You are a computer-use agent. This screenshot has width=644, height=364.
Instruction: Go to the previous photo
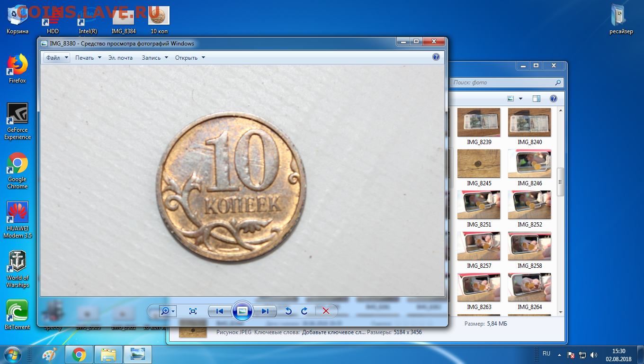(219, 311)
